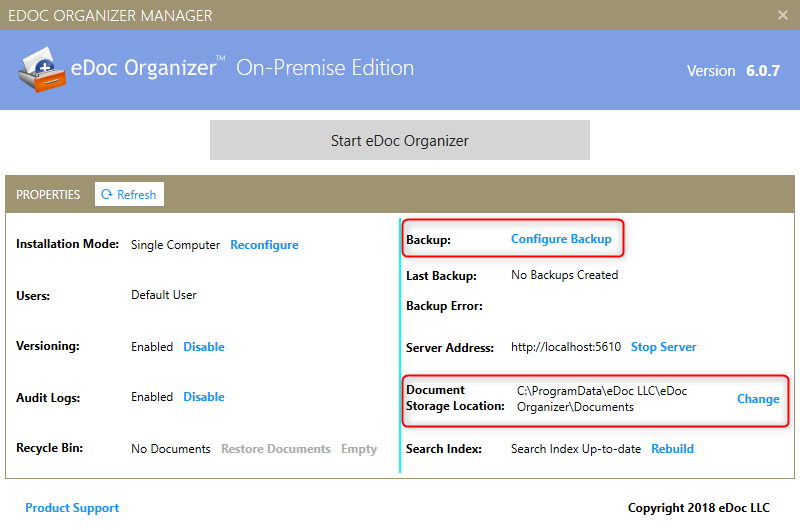Click Search Index Up-to-date status
The width and height of the screenshot is (800, 530).
coord(576,449)
